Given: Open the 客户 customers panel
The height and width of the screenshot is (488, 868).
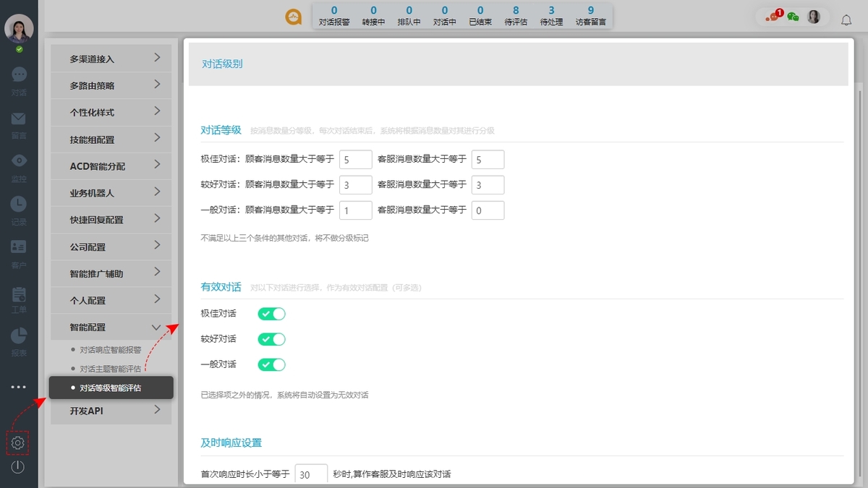Looking at the screenshot, I should click(18, 253).
